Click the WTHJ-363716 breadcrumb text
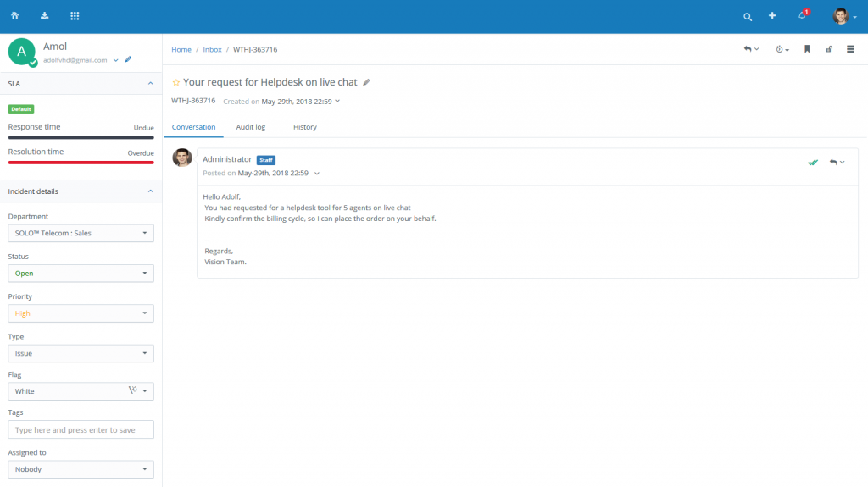The height and width of the screenshot is (487, 868). [255, 49]
